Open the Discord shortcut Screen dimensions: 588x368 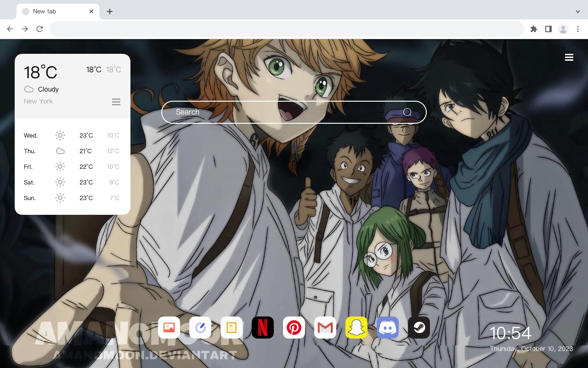(388, 328)
